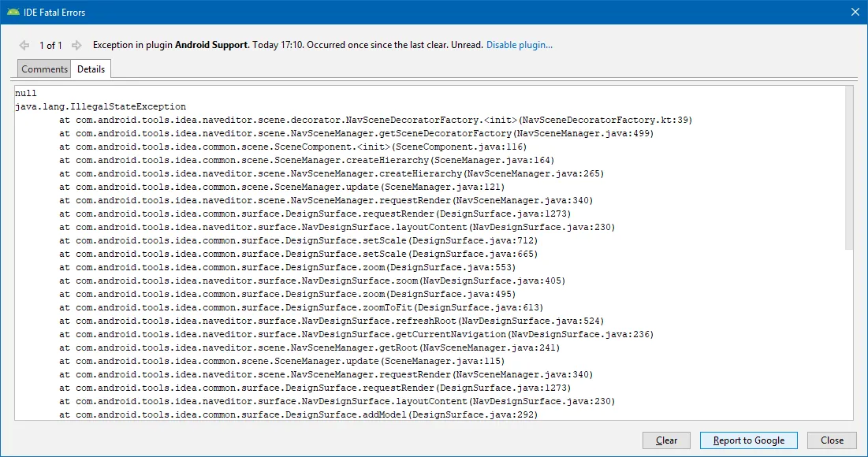The width and height of the screenshot is (868, 457).
Task: Click the SceneManager.java:164 stack line
Action: (307, 160)
